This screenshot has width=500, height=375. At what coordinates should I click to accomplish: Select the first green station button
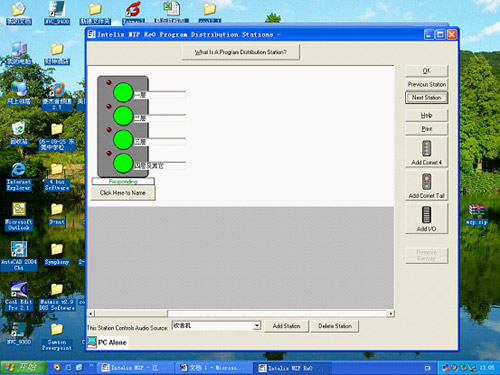[123, 92]
